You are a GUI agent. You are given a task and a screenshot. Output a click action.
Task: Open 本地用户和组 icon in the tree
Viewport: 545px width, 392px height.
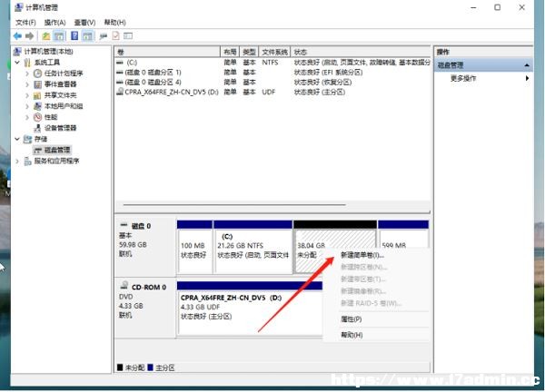pyautogui.click(x=37, y=106)
